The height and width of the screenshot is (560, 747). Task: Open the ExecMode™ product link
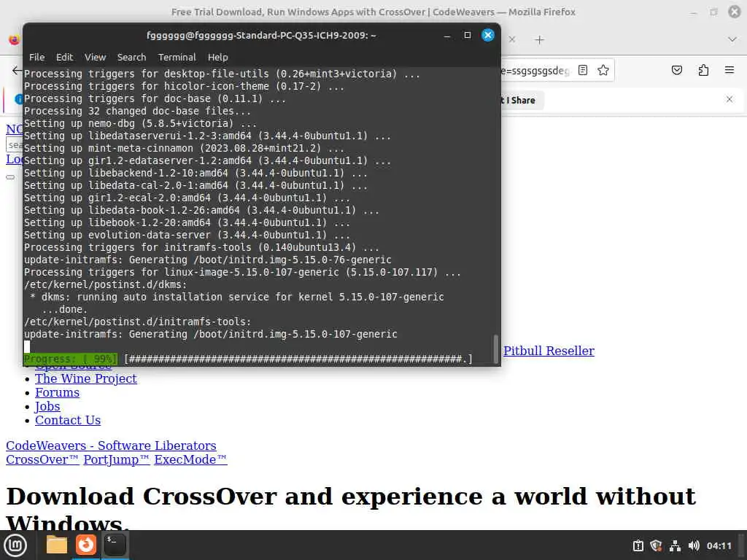tap(190, 459)
